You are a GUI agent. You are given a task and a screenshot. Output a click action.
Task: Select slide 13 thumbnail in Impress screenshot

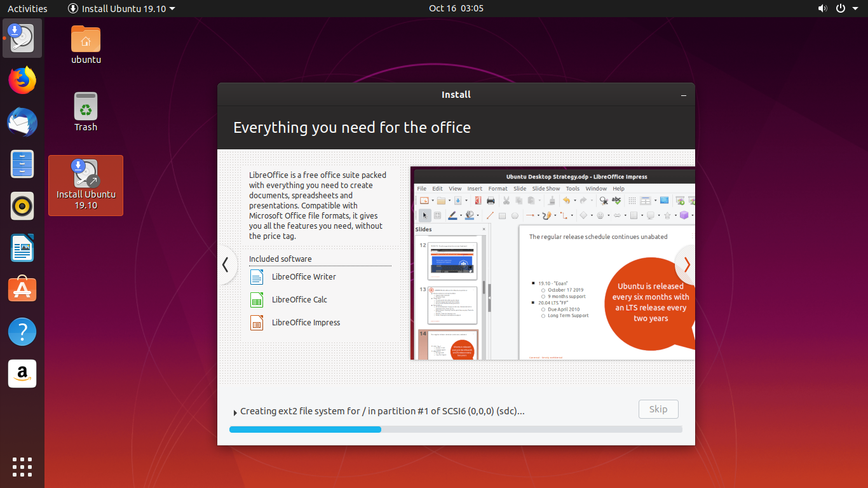coord(452,305)
